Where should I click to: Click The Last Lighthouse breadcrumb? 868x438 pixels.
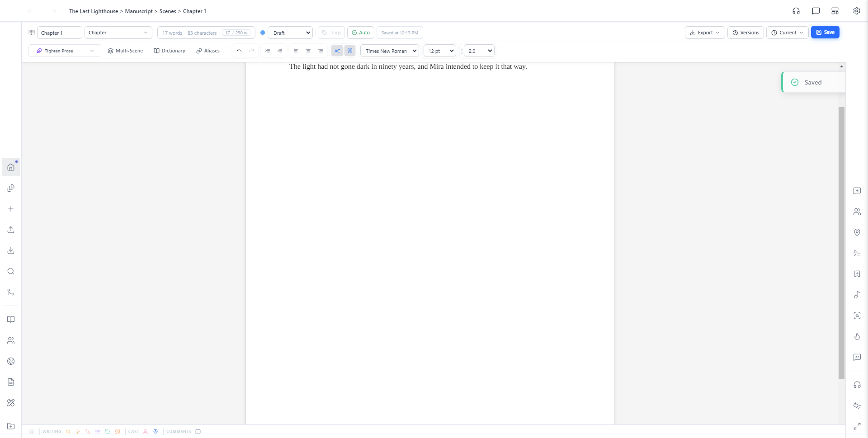[94, 11]
